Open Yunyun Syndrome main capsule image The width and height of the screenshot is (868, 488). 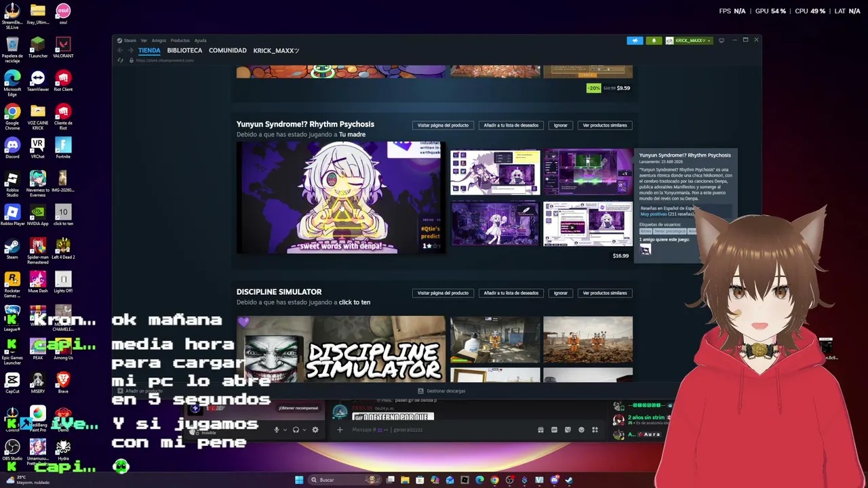(341, 198)
